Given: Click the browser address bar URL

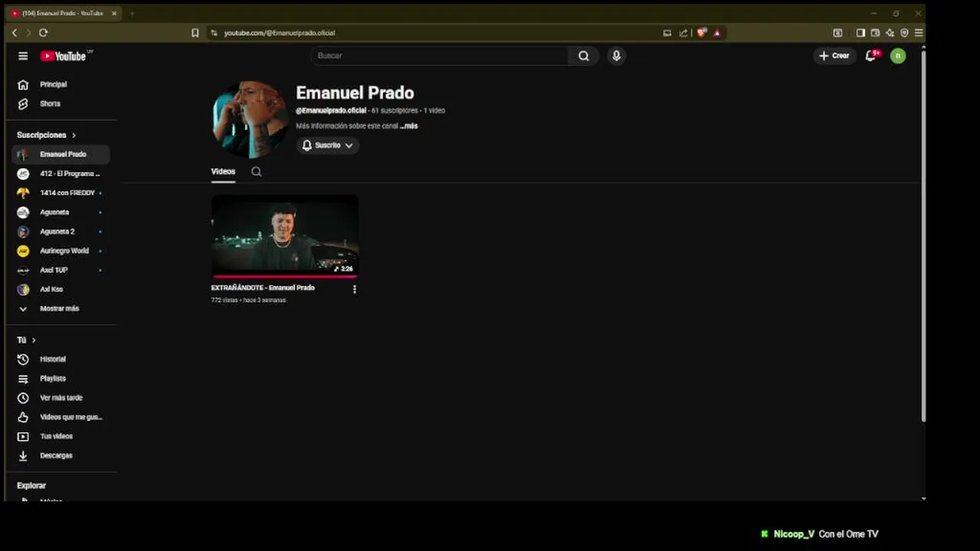Looking at the screenshot, I should [x=279, y=33].
